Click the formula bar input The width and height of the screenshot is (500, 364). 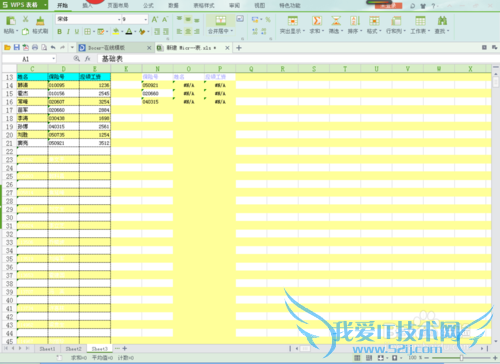click(x=298, y=59)
